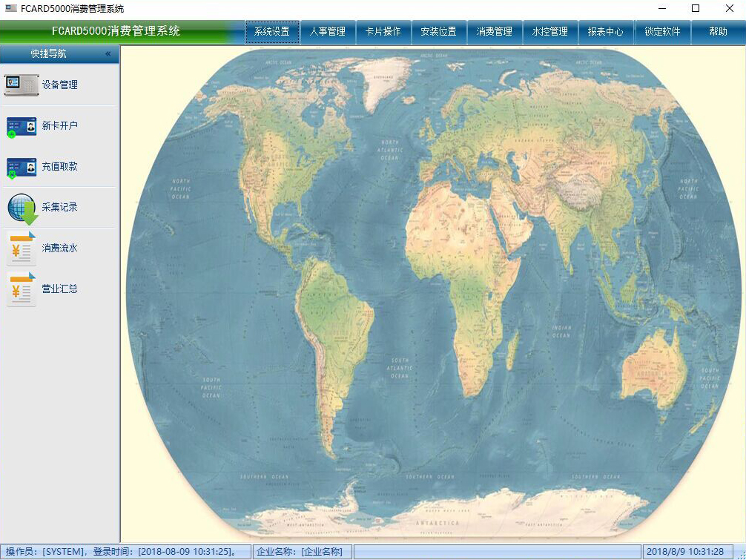Click the app icon in title bar
The image size is (746, 560).
click(x=11, y=9)
